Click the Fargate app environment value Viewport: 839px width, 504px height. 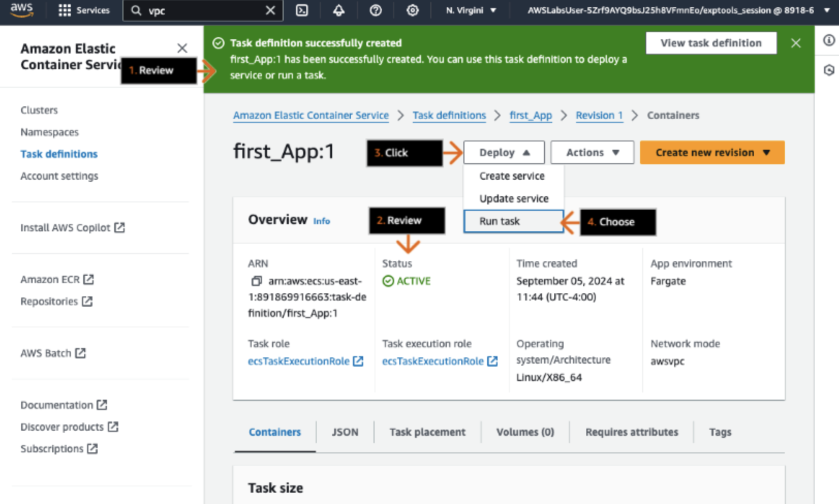click(x=668, y=281)
